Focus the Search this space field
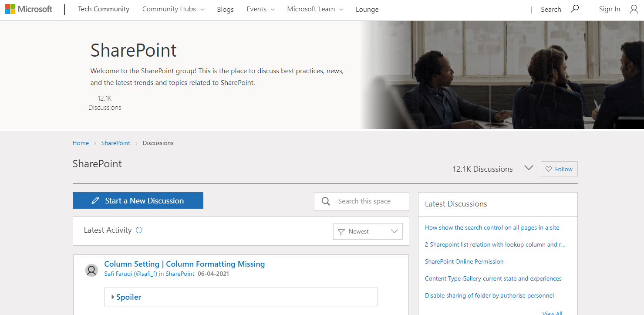Screen dimensions: 644x315 point(361,201)
